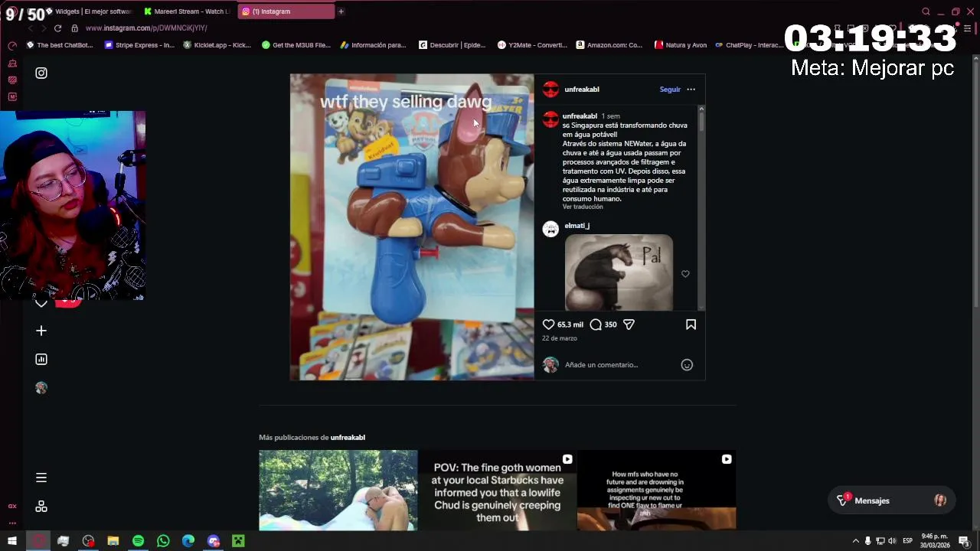This screenshot has width=980, height=551.
Task: Click Ver traducción under the caption
Action: pyautogui.click(x=583, y=207)
